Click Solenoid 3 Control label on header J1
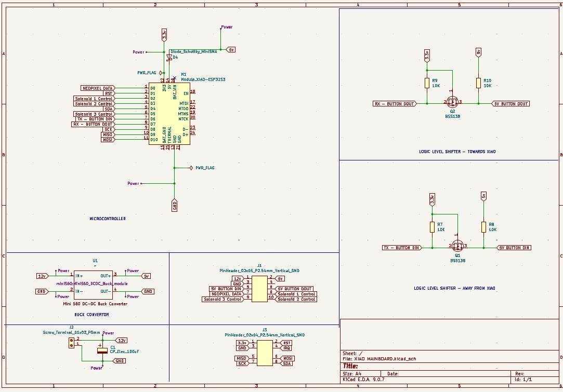563x392 pixels. pos(222,299)
